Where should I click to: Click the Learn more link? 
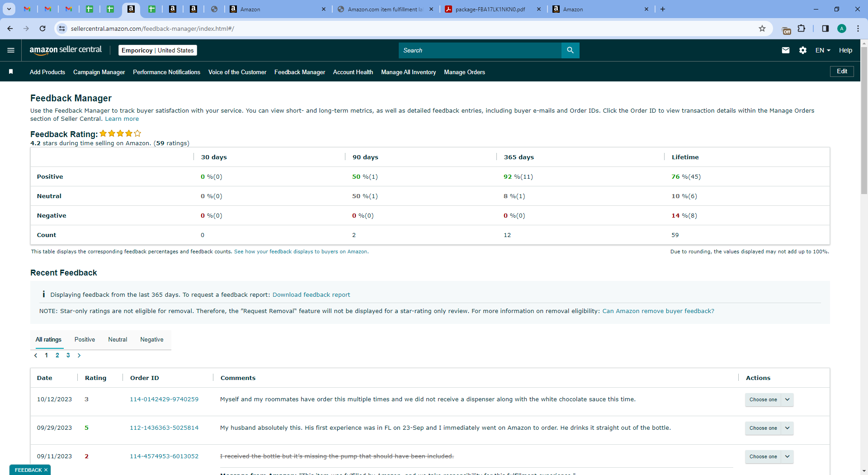point(122,119)
